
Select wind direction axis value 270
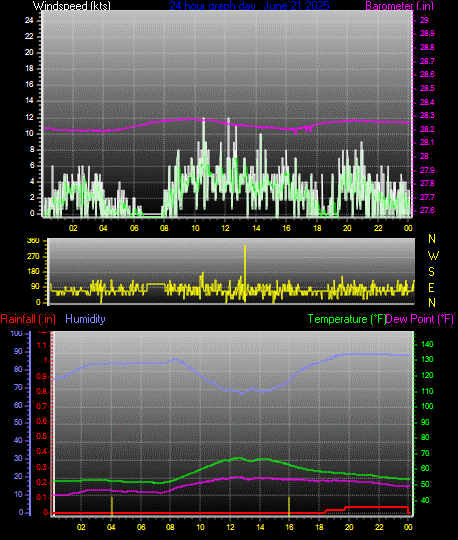[33, 256]
